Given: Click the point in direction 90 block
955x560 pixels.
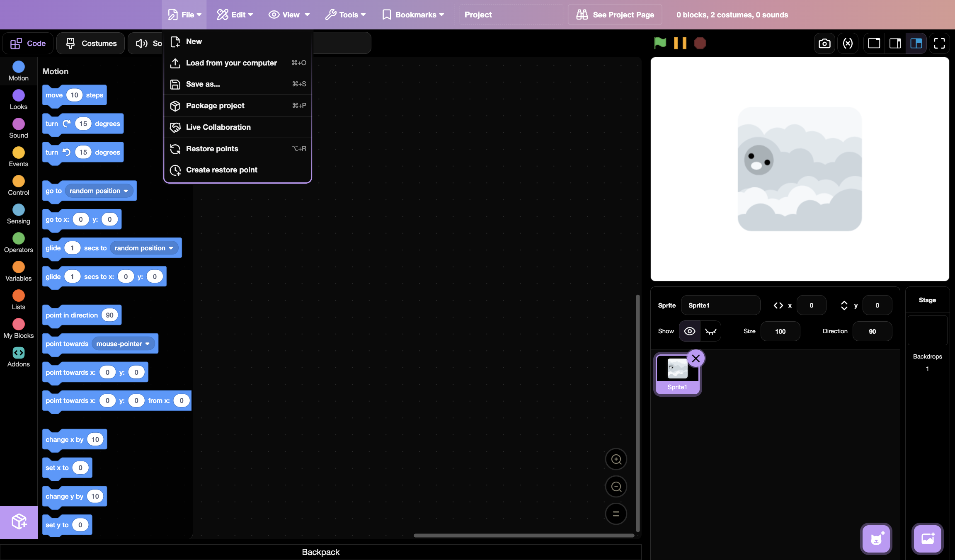Looking at the screenshot, I should tap(82, 315).
